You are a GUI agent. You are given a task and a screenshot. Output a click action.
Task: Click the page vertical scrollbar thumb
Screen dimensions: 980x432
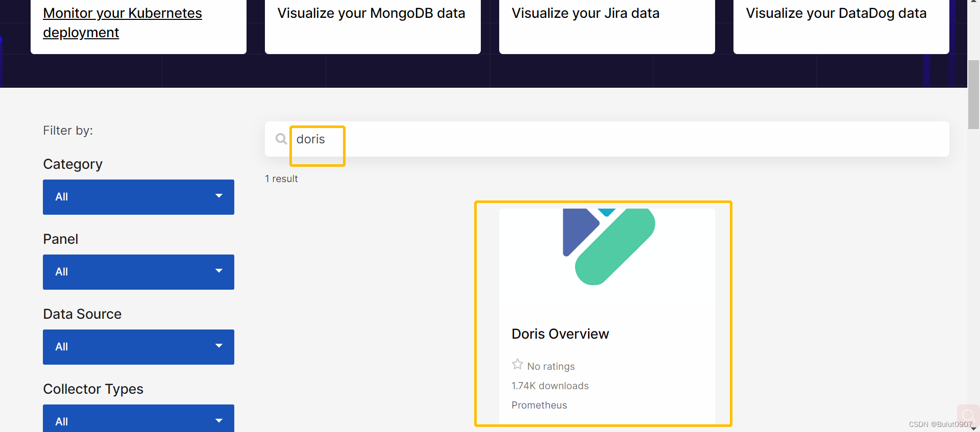pos(973,94)
